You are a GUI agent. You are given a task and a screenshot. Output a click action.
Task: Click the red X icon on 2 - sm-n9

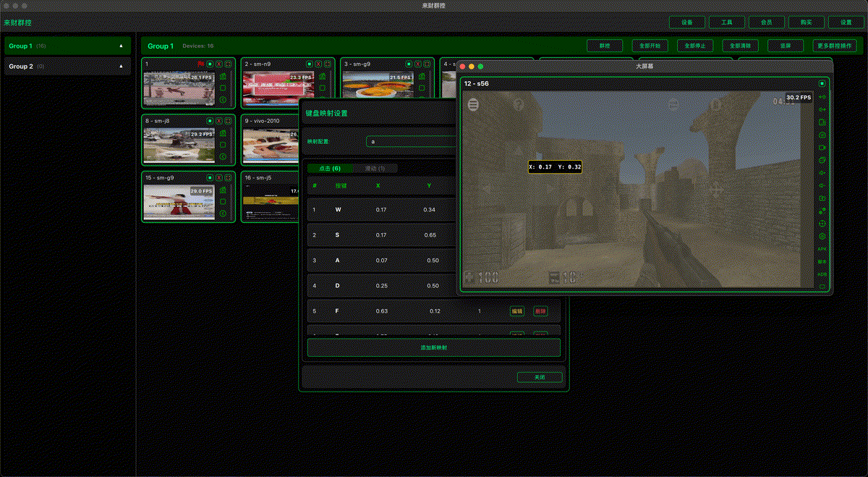(x=319, y=64)
